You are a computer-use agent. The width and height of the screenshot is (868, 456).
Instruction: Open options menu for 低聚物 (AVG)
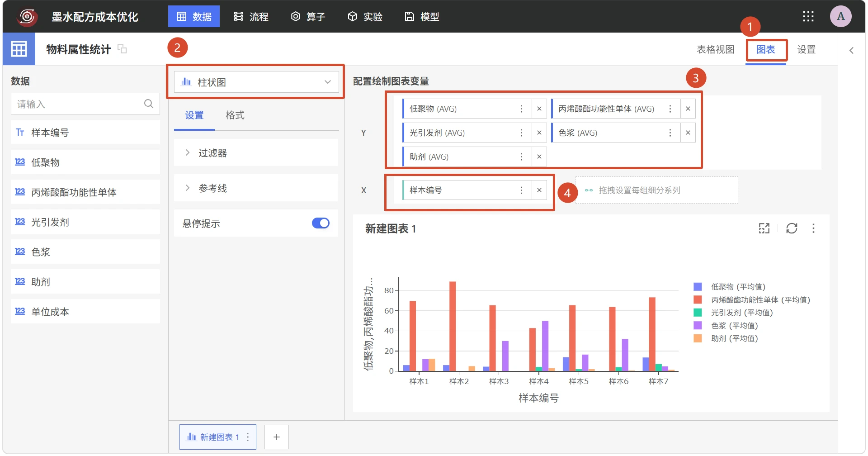[521, 109]
